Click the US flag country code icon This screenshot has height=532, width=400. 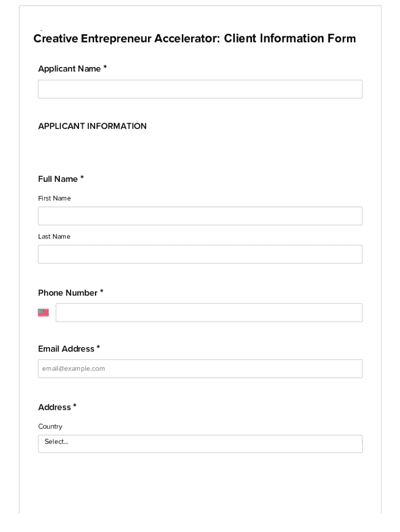tap(44, 313)
